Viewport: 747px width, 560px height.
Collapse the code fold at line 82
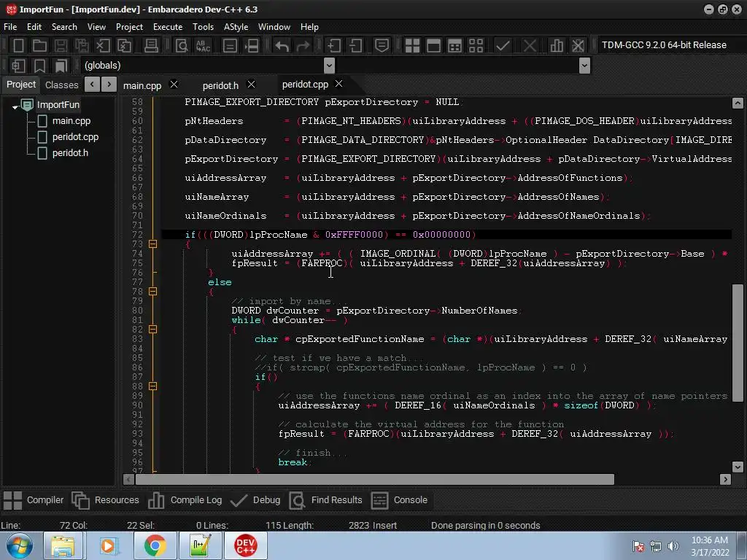pos(152,329)
